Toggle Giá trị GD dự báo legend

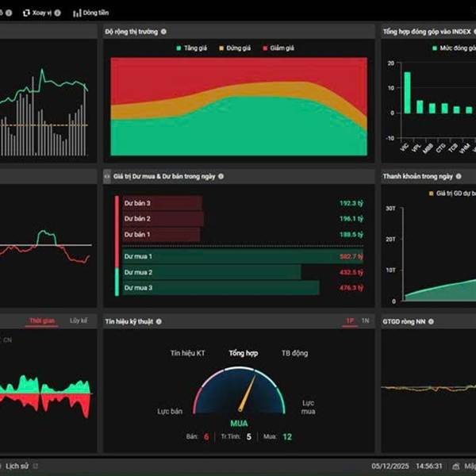click(452, 194)
